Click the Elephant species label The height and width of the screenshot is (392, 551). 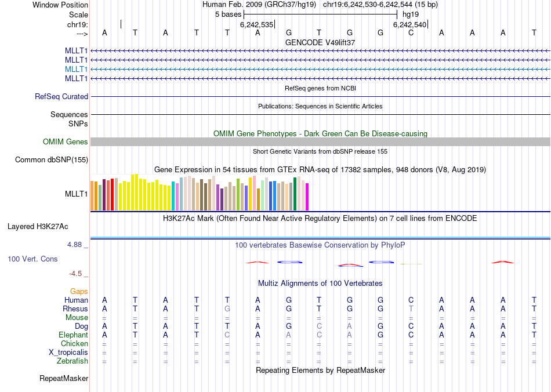[74, 335]
